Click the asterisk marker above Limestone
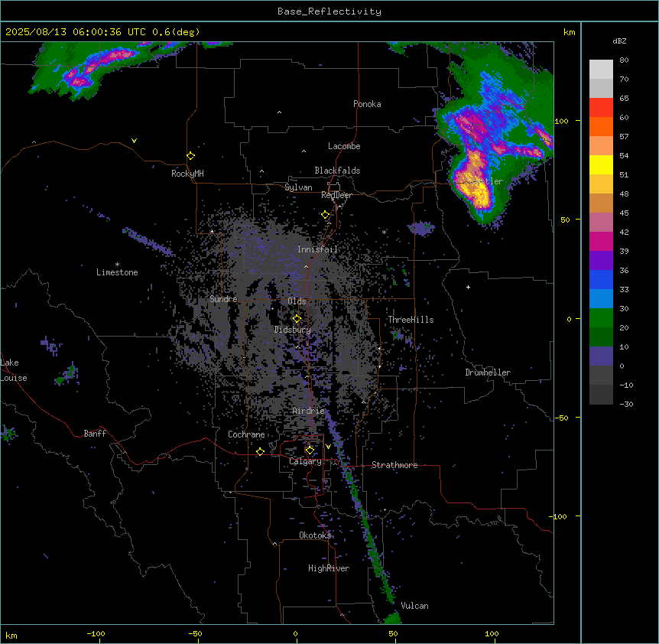The width and height of the screenshot is (659, 644). coord(117,264)
